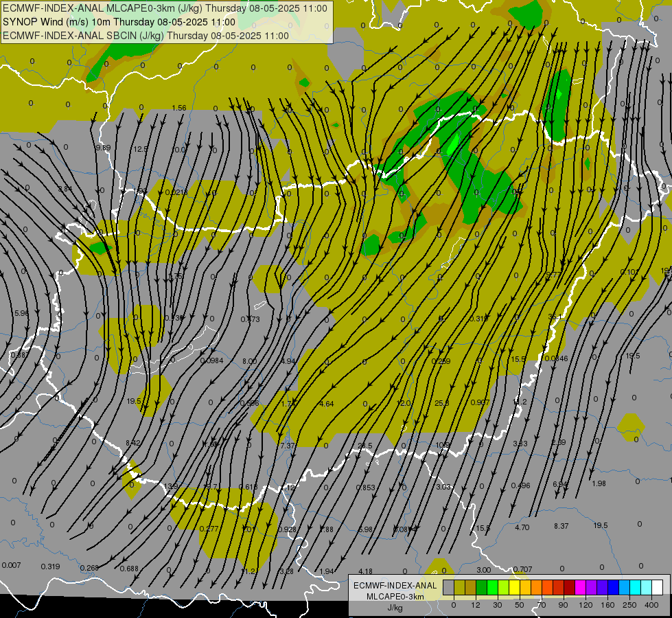This screenshot has width=672, height=618.
Task: Click the map value 8.42
Action: click(x=133, y=443)
